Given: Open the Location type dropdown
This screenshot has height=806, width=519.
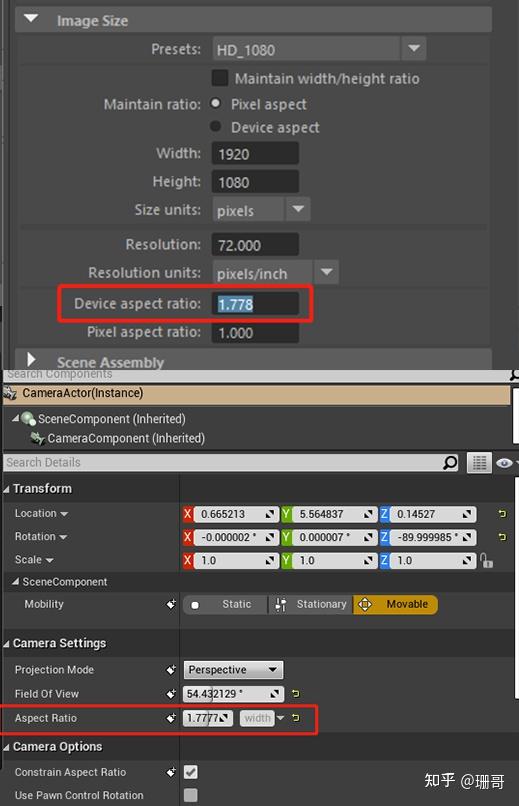Looking at the screenshot, I should coord(64,514).
